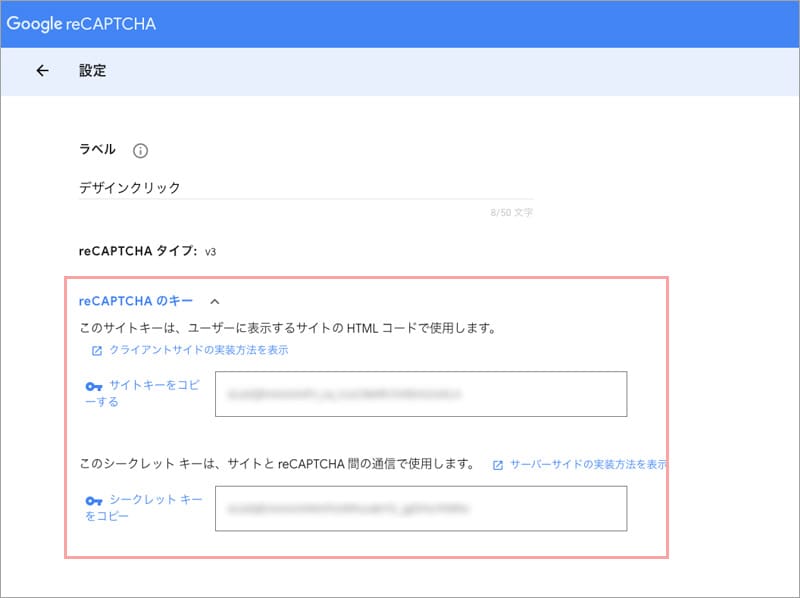Click the key icon next to シークレット キー
Viewport: 800px width, 598px height.
(x=94, y=501)
